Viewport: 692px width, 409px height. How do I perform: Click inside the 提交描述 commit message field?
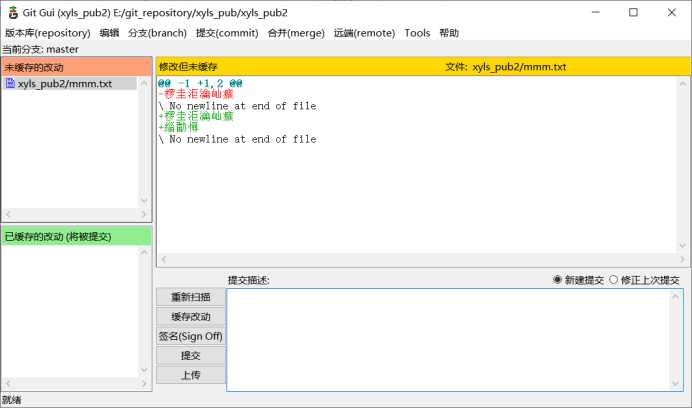coord(448,340)
